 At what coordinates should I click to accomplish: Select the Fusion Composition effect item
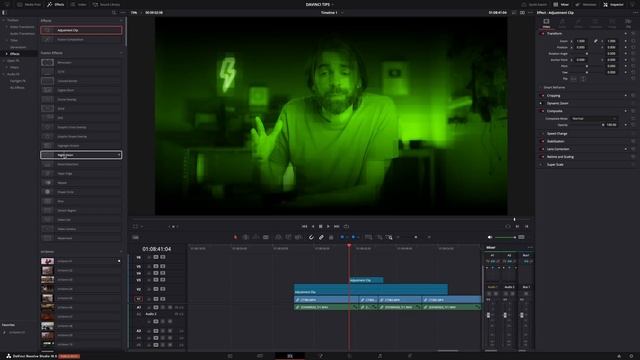pyautogui.click(x=81, y=40)
